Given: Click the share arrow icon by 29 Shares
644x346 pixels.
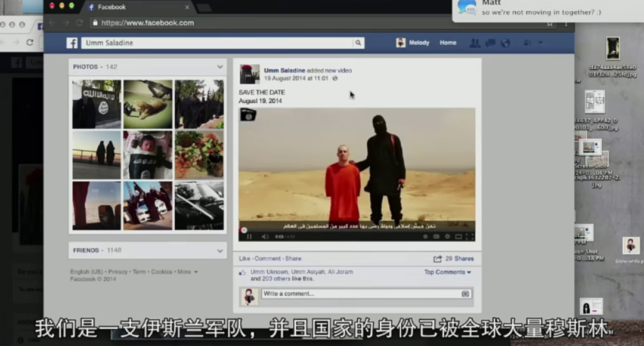Looking at the screenshot, I should 438,259.
